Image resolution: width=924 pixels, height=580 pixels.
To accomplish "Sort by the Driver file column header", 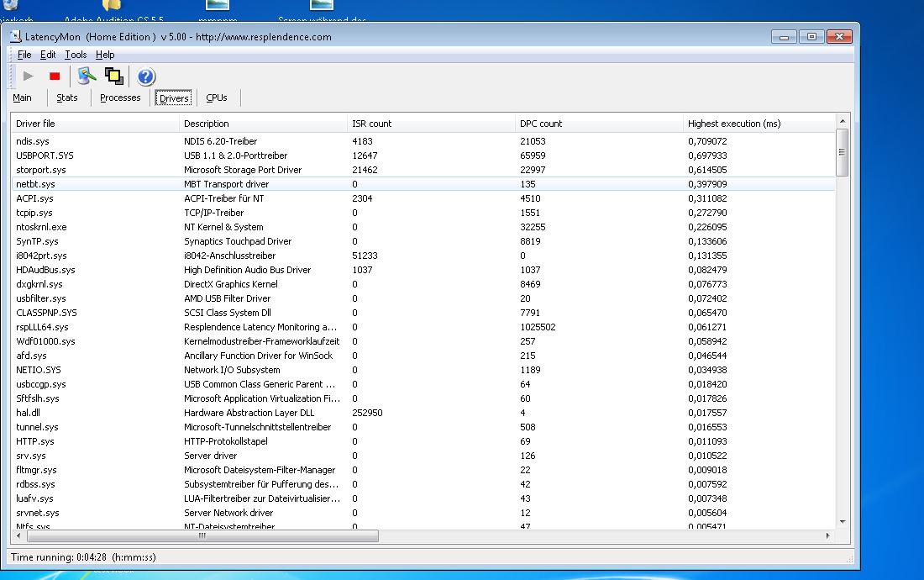I will point(95,124).
